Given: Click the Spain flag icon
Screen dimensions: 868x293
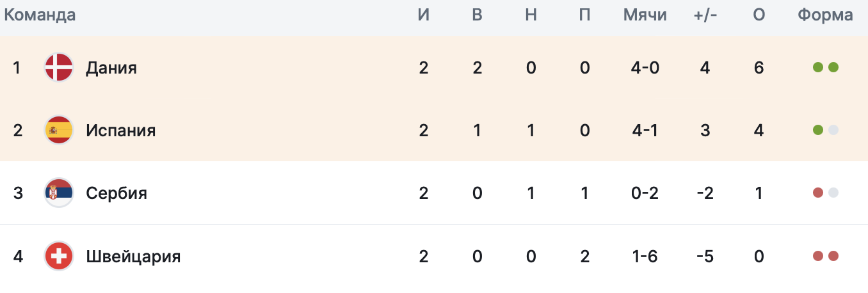Looking at the screenshot, I should [x=59, y=131].
